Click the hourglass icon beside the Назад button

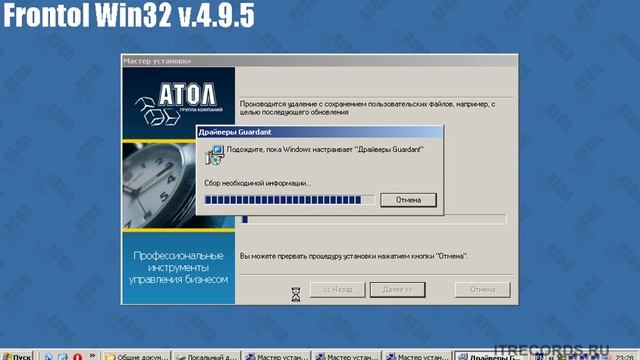[296, 294]
